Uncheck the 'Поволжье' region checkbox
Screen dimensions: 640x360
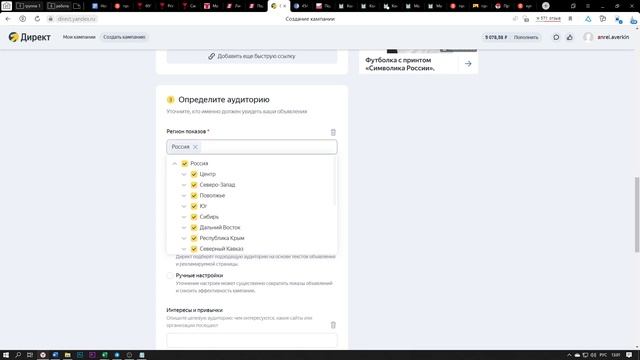pyautogui.click(x=194, y=196)
